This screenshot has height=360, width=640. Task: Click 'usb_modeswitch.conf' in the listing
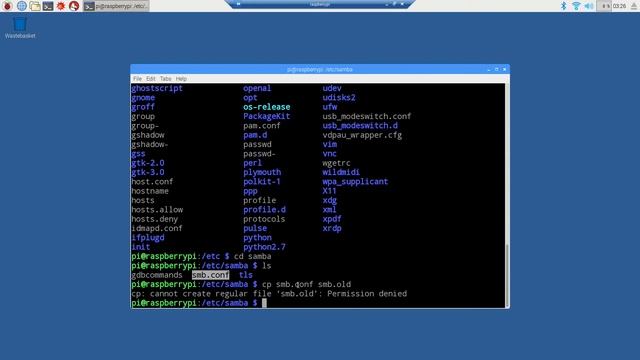367,116
